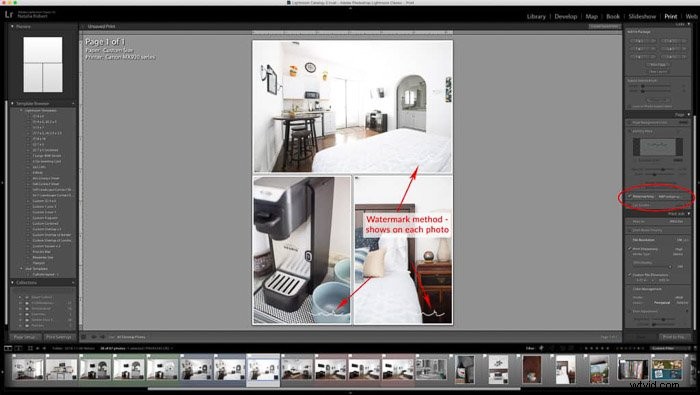The height and width of the screenshot is (395, 700).
Task: Click the main window display icon
Action: coord(8,348)
